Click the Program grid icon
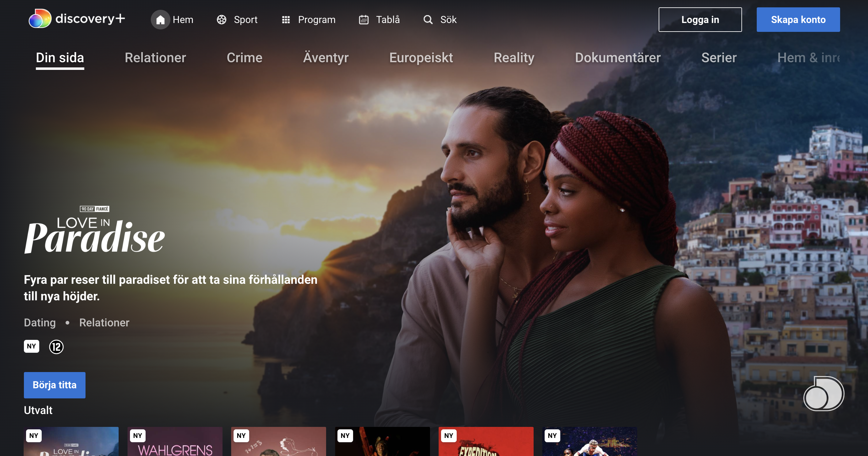The height and width of the screenshot is (456, 868). pos(286,20)
